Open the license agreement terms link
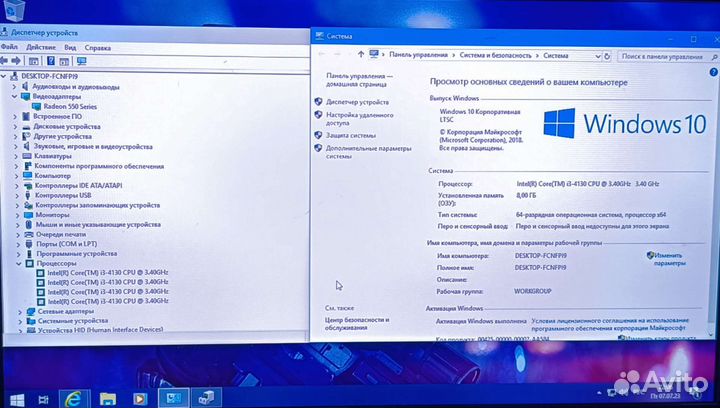The height and width of the screenshot is (408, 720). (610, 324)
